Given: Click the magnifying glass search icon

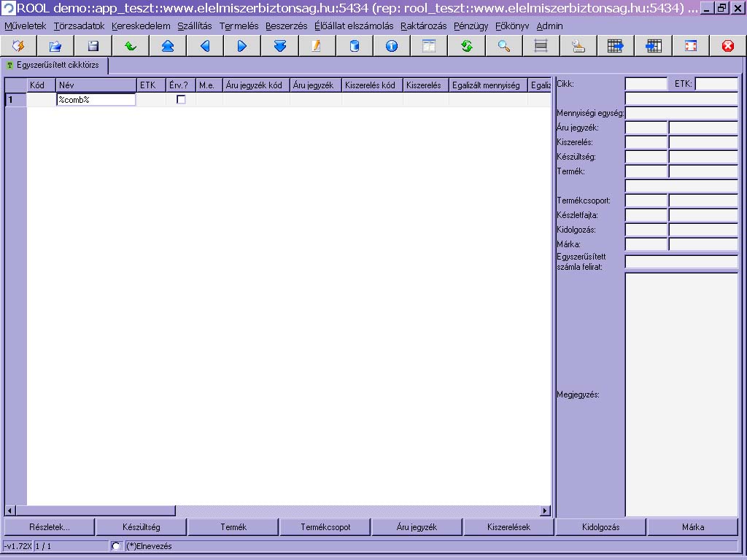Looking at the screenshot, I should click(x=503, y=46).
